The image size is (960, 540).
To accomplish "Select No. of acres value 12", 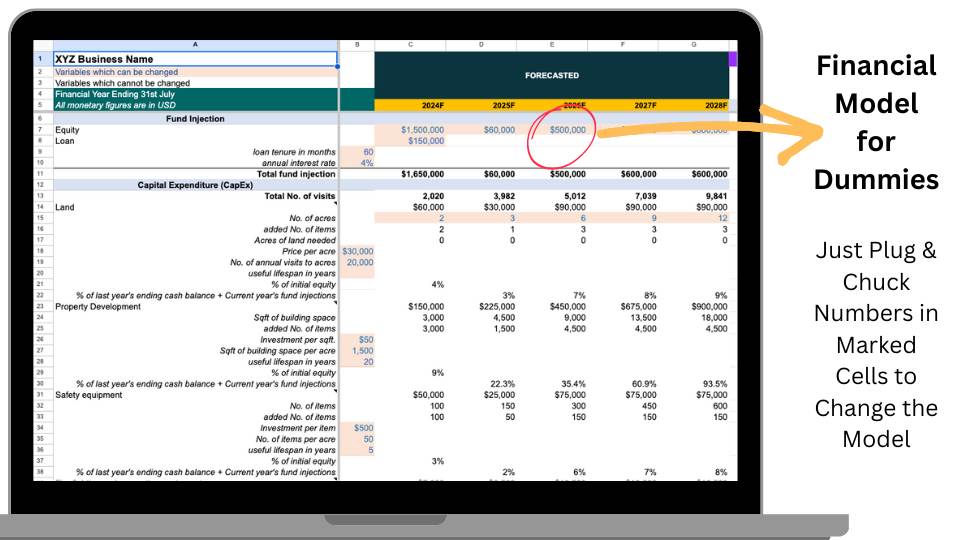I will 723,218.
